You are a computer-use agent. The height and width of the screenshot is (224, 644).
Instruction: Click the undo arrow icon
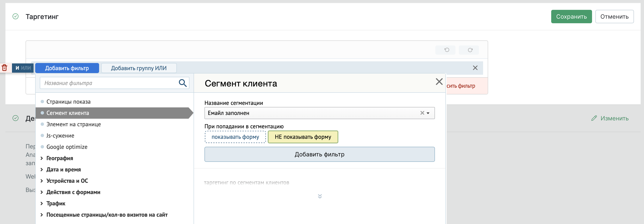(446, 50)
